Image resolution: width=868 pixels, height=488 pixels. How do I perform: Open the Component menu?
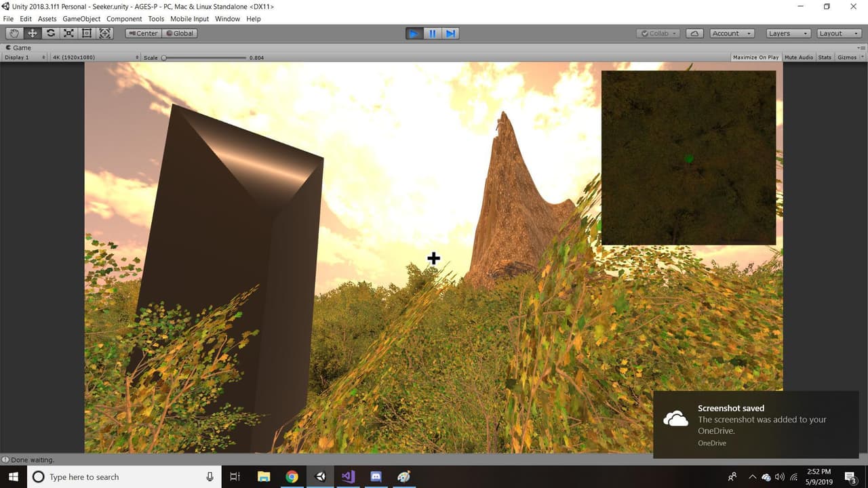pos(124,19)
